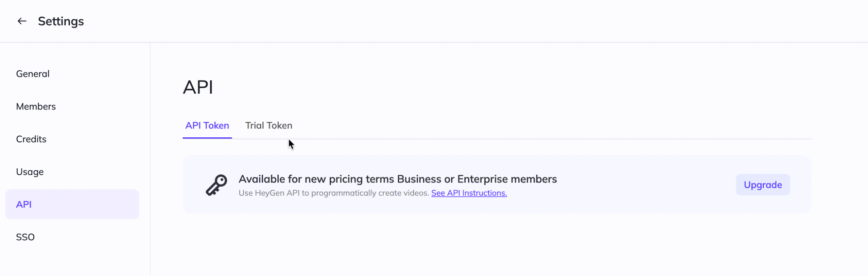Open the SSO settings section
The height and width of the screenshot is (276, 868).
25,237
